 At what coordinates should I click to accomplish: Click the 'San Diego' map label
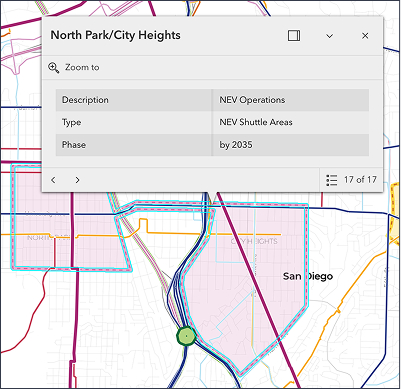[308, 276]
